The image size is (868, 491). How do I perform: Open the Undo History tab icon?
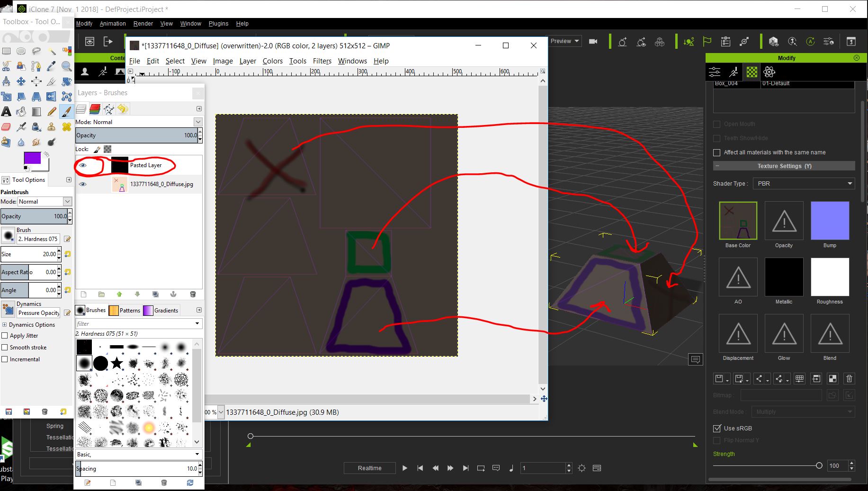point(123,109)
